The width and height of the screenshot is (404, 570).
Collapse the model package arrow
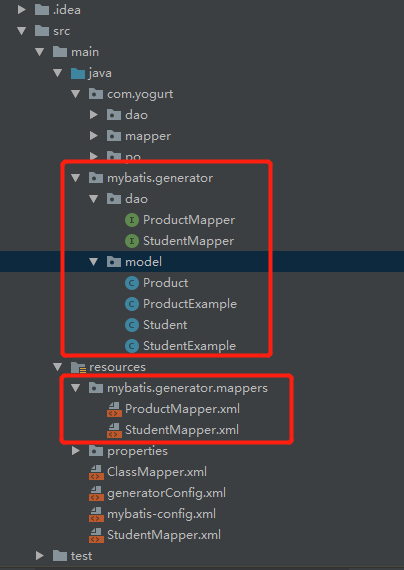(94, 262)
